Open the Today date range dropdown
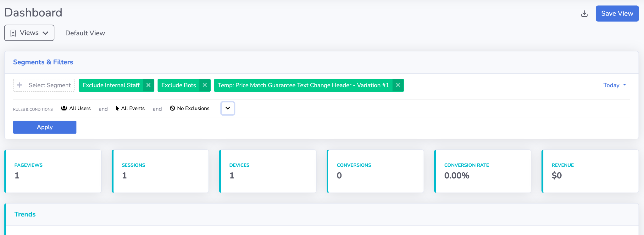This screenshot has height=235, width=644. click(x=614, y=85)
